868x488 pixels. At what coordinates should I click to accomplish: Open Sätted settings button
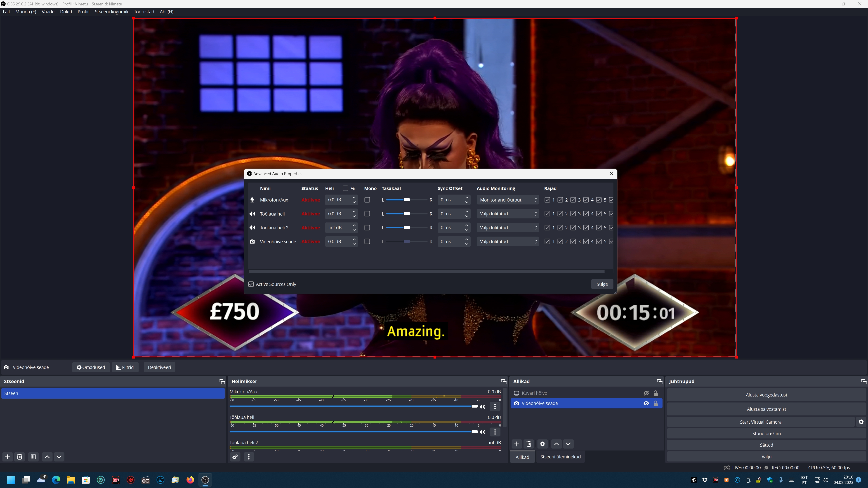coord(766,445)
